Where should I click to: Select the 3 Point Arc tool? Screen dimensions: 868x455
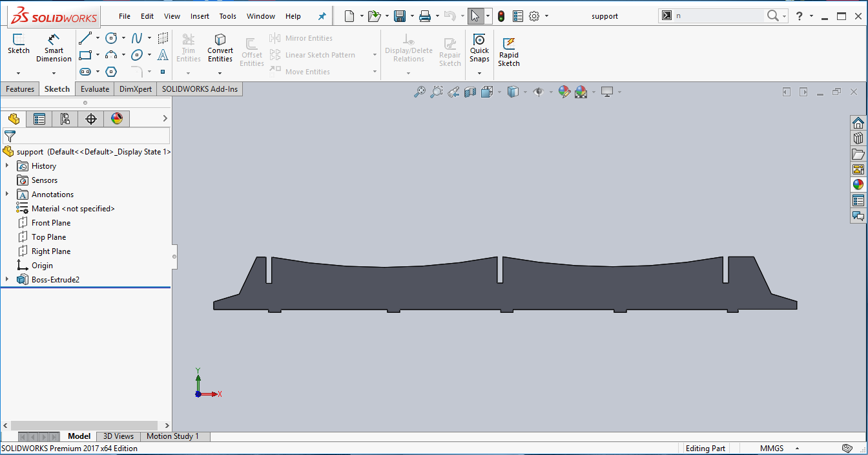tap(111, 55)
